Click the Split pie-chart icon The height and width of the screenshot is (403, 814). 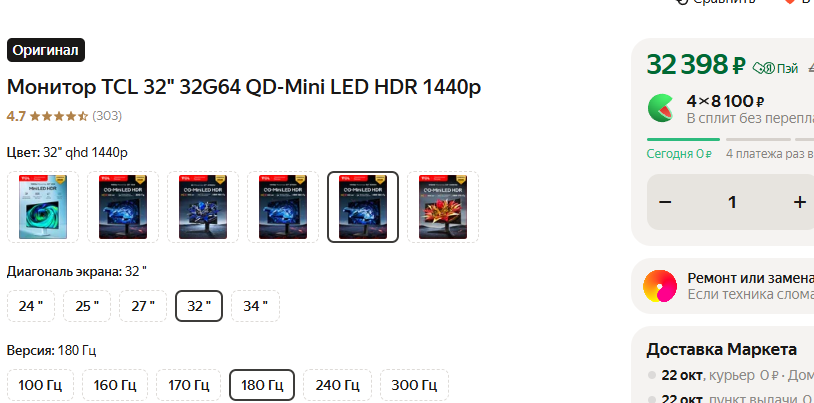click(661, 108)
